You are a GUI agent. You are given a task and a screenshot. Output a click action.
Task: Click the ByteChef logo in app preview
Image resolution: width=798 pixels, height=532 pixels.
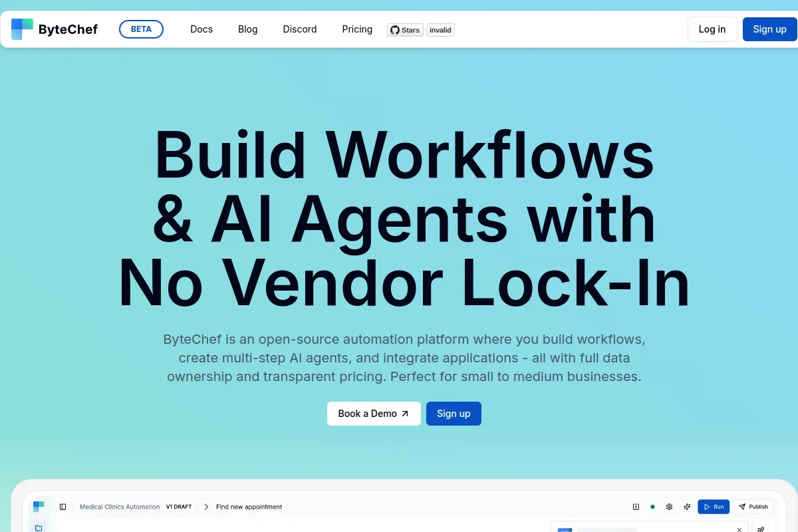(39, 507)
